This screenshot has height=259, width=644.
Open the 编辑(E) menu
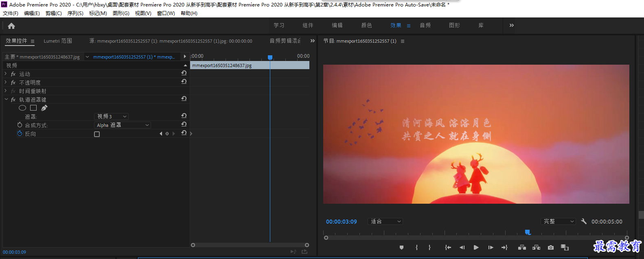click(x=32, y=13)
